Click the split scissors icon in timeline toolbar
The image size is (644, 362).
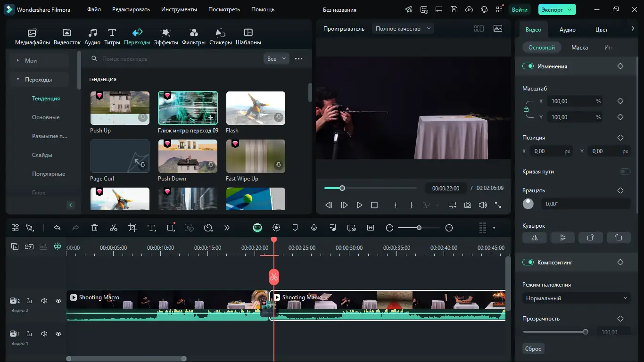click(113, 228)
